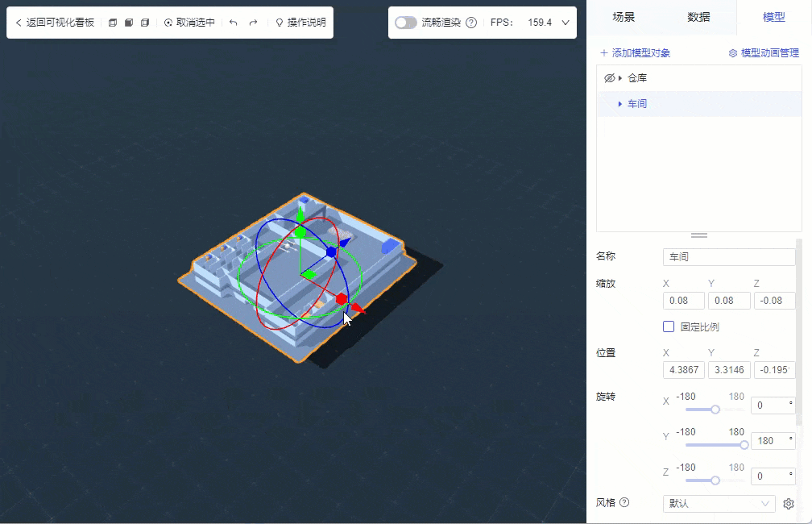Switch to the 场景 tab
This screenshot has width=812, height=524.
(x=623, y=17)
